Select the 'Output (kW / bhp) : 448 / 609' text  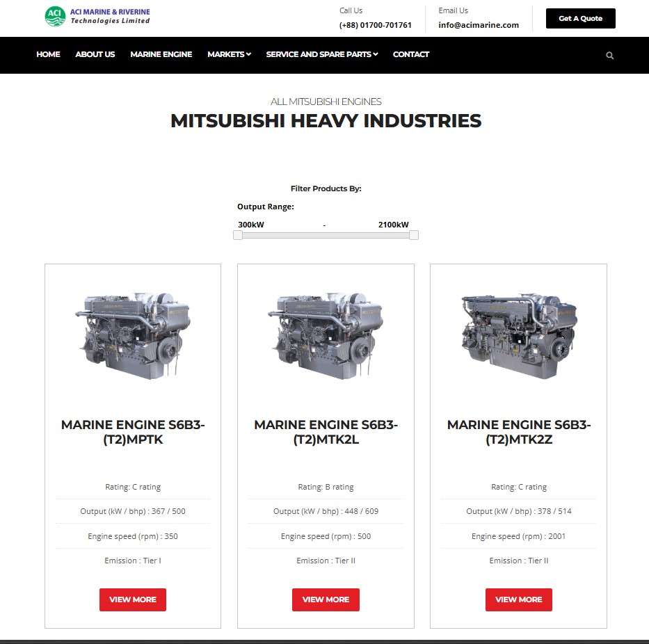pyautogui.click(x=326, y=511)
